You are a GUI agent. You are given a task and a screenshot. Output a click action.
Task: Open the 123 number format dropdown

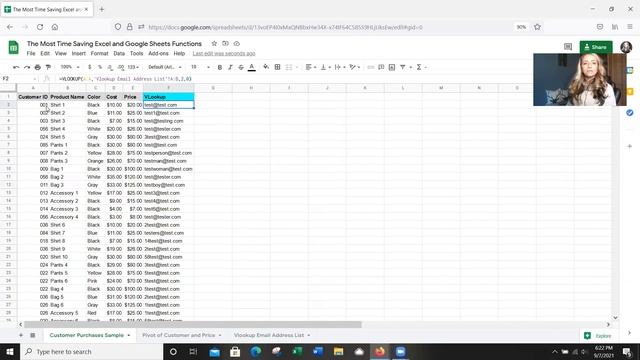[133, 67]
